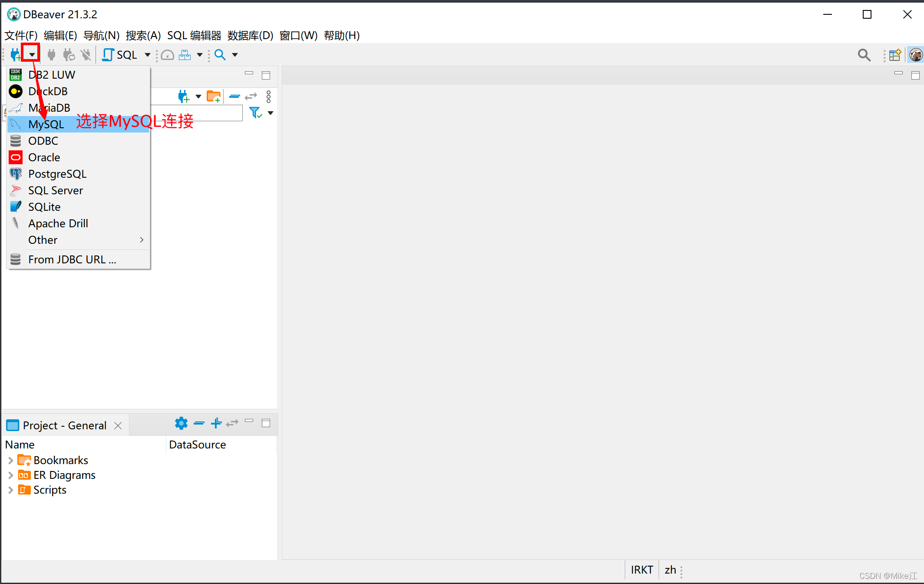Select From JDBC URL ... entry
Image resolution: width=924 pixels, height=584 pixels.
click(78, 259)
